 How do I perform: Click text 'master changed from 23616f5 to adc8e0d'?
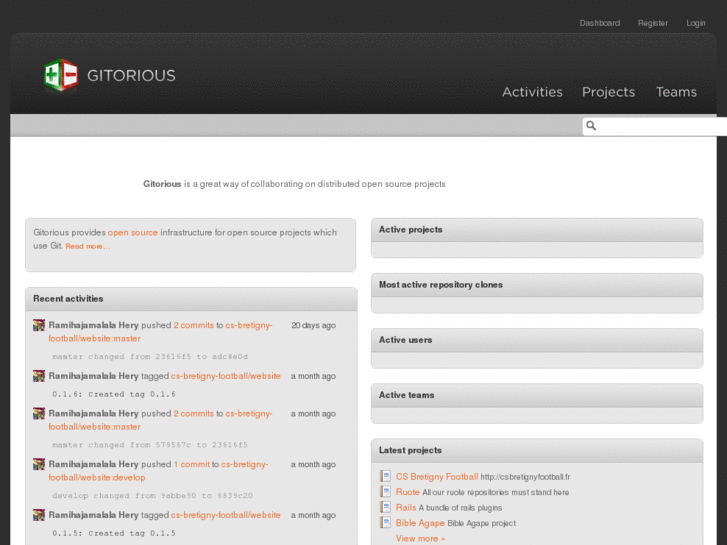[x=150, y=357]
